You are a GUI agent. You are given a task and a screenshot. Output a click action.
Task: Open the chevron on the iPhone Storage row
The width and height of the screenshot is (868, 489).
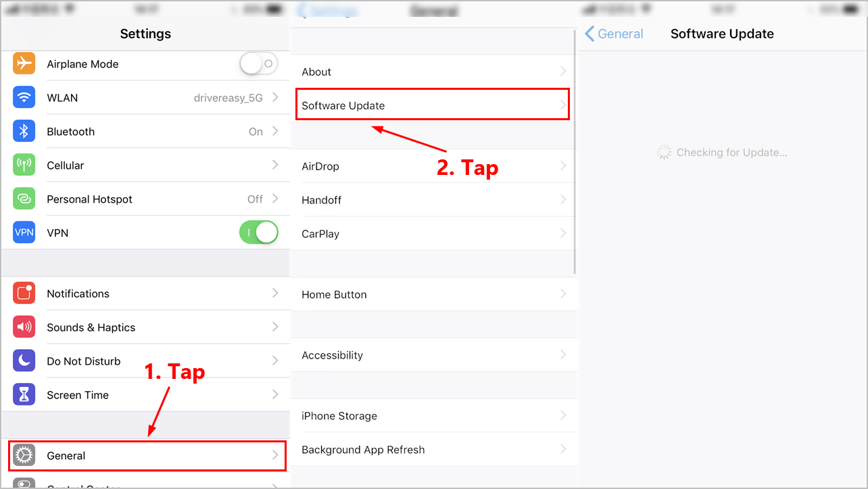[x=563, y=415]
